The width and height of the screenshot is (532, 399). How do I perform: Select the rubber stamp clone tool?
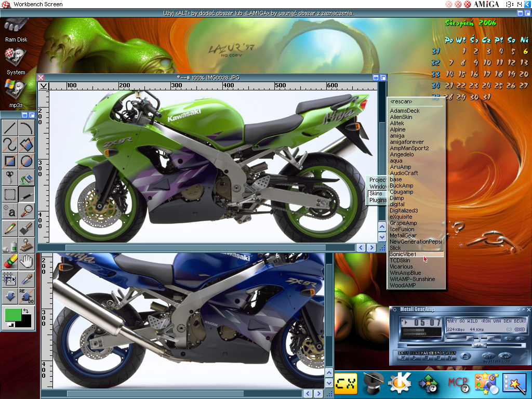tap(26, 245)
